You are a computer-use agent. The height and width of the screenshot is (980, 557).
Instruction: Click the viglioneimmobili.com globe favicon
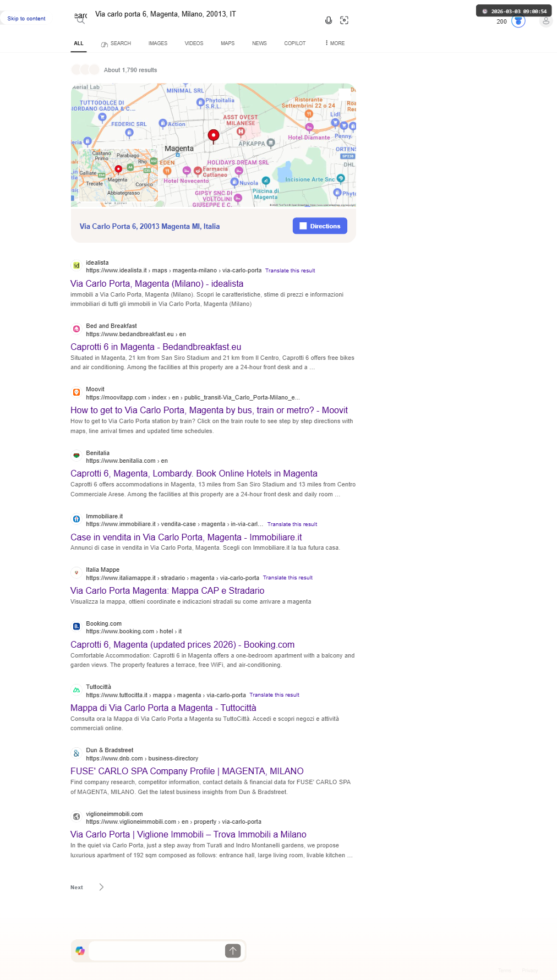pyautogui.click(x=77, y=817)
